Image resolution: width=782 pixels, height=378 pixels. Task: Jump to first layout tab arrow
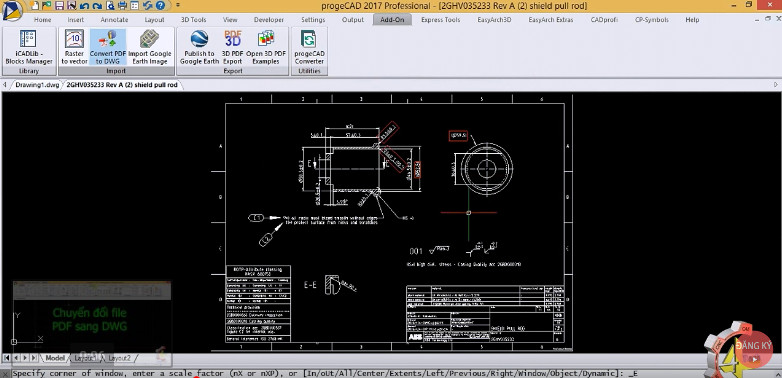coord(6,358)
